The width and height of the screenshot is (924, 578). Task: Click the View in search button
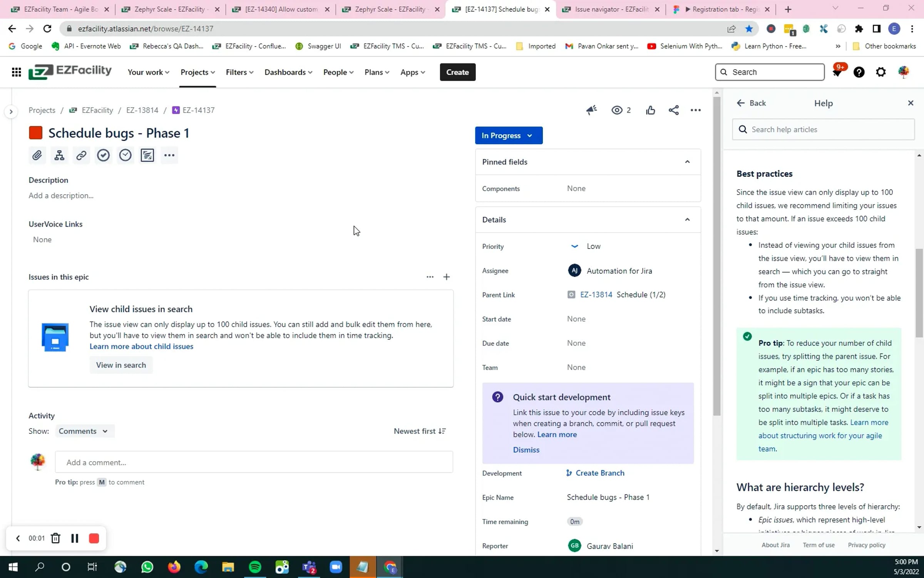(x=121, y=365)
